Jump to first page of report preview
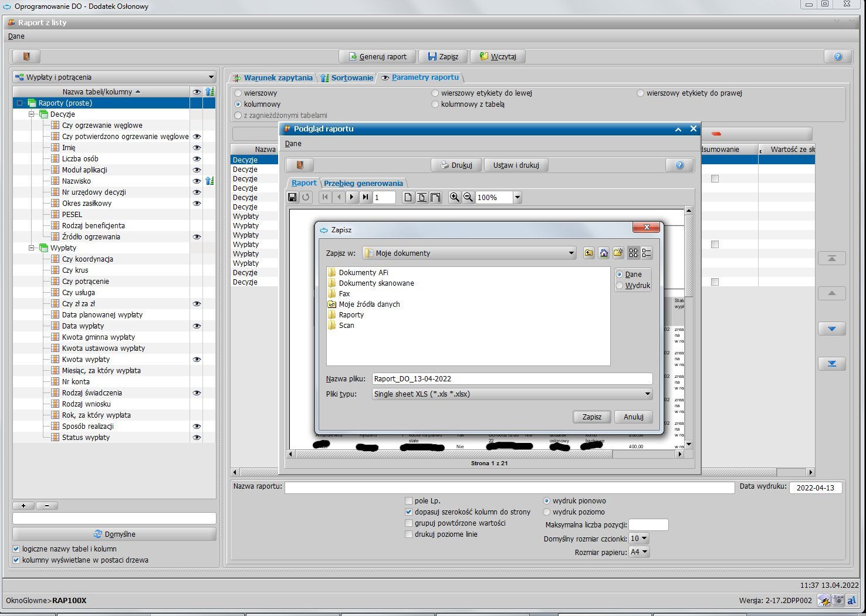The height and width of the screenshot is (616, 866). (x=325, y=197)
